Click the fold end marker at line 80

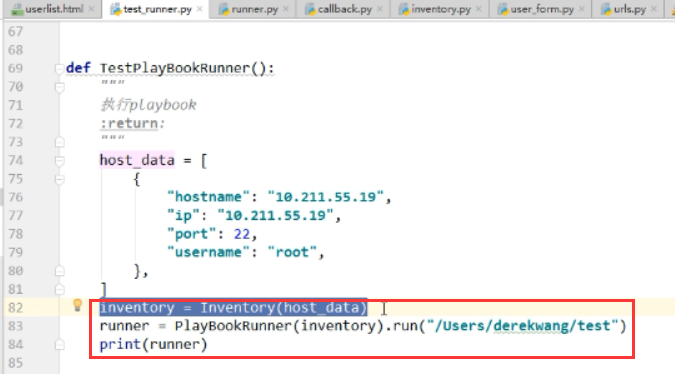(59, 271)
